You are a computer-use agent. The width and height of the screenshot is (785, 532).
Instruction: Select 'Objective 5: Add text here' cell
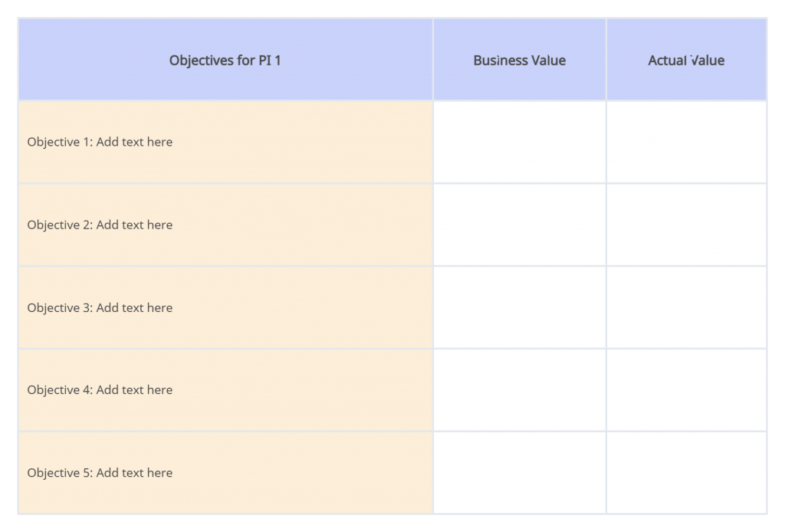click(x=225, y=472)
